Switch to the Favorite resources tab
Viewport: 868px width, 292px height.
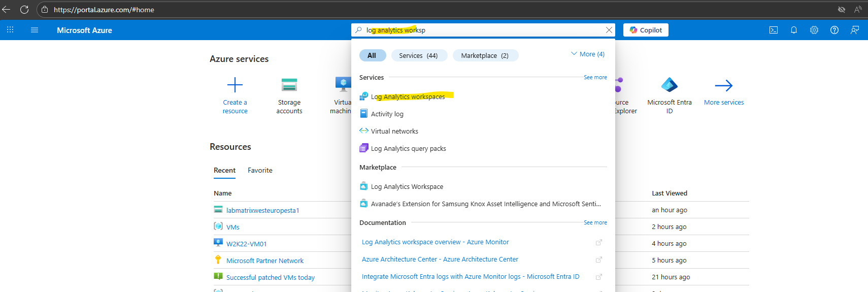click(x=260, y=170)
